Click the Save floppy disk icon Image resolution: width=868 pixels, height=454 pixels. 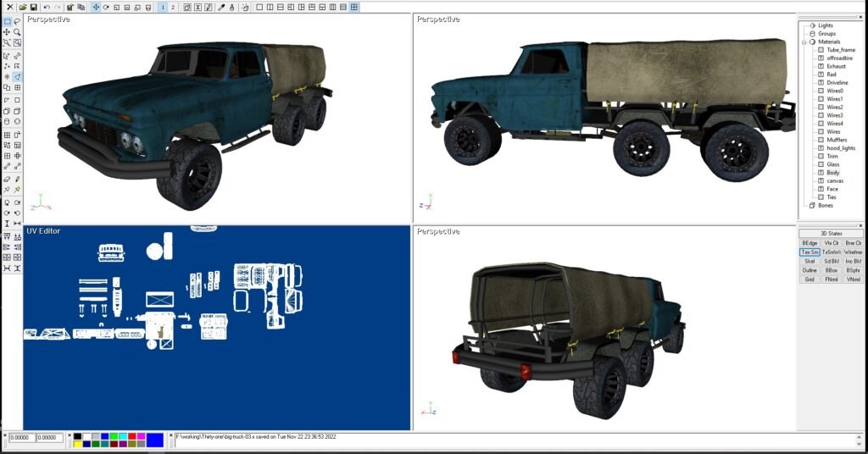pos(33,7)
